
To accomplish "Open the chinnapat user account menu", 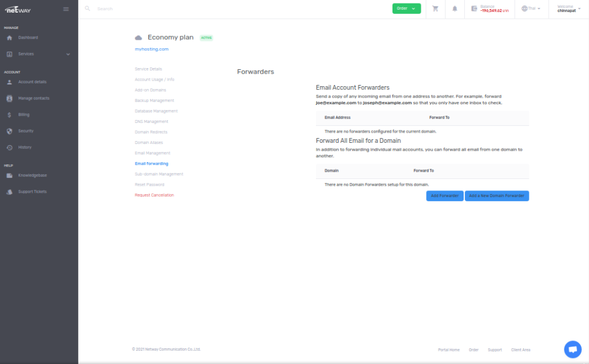I will (x=569, y=9).
